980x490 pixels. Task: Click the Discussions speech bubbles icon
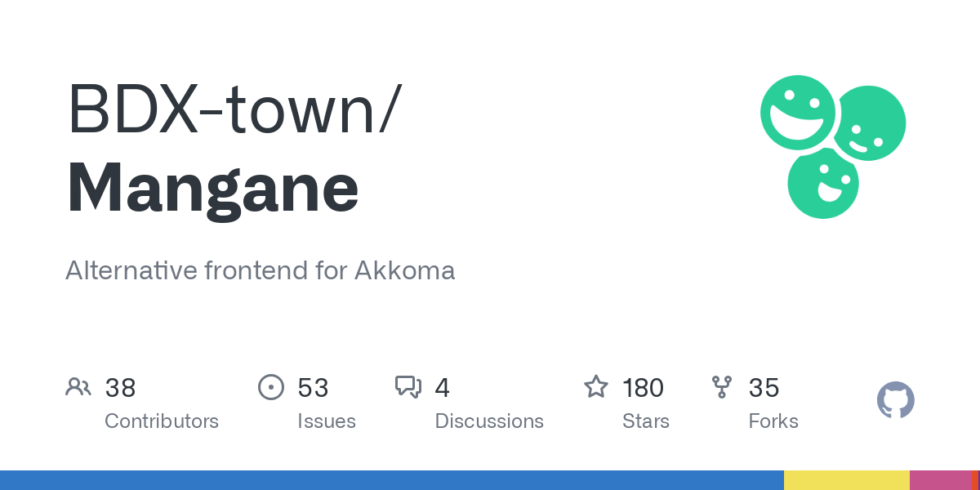pyautogui.click(x=408, y=386)
